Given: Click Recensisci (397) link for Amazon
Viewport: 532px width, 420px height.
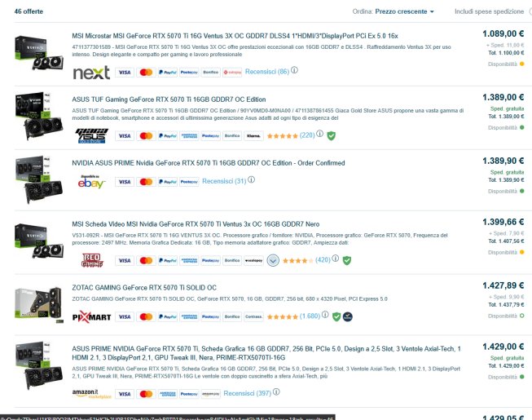Looking at the screenshot, I should click(x=247, y=393).
